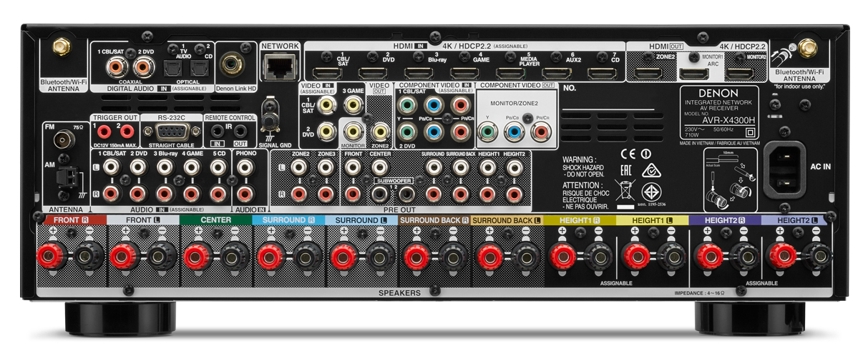The height and width of the screenshot is (361, 868).
Task: Click the crossed-out wheelie bin symbol
Action: (x=624, y=191)
